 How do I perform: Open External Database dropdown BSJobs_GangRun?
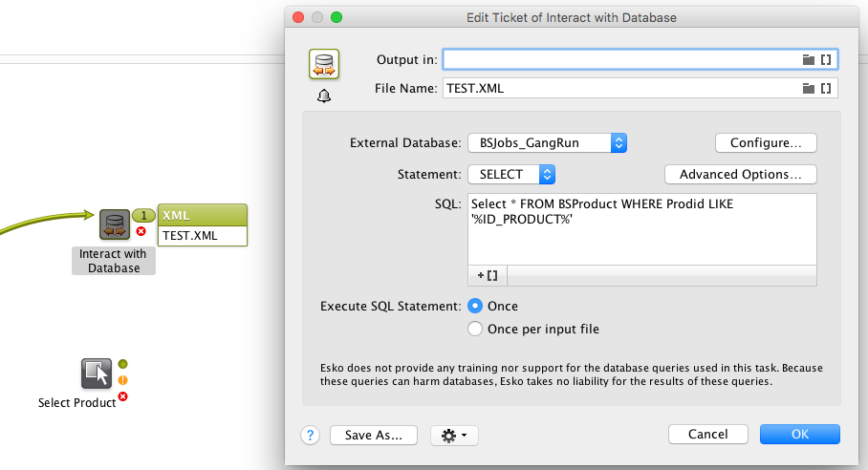[547, 142]
